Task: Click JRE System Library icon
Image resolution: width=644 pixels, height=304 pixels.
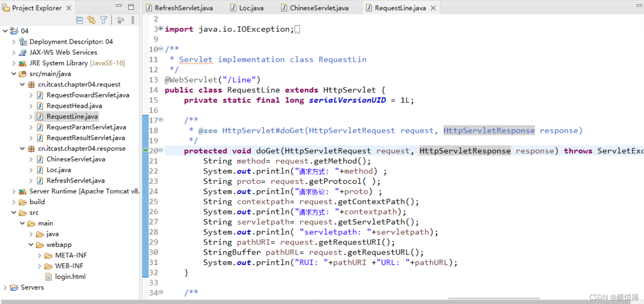Action: 23,63
